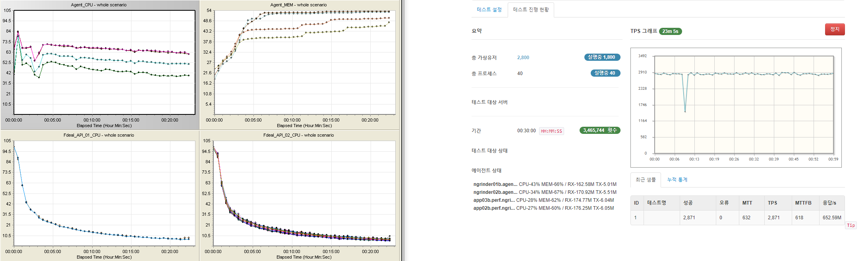Click the lowest dip point in the TPS graph
868x261 pixels.
(685, 112)
